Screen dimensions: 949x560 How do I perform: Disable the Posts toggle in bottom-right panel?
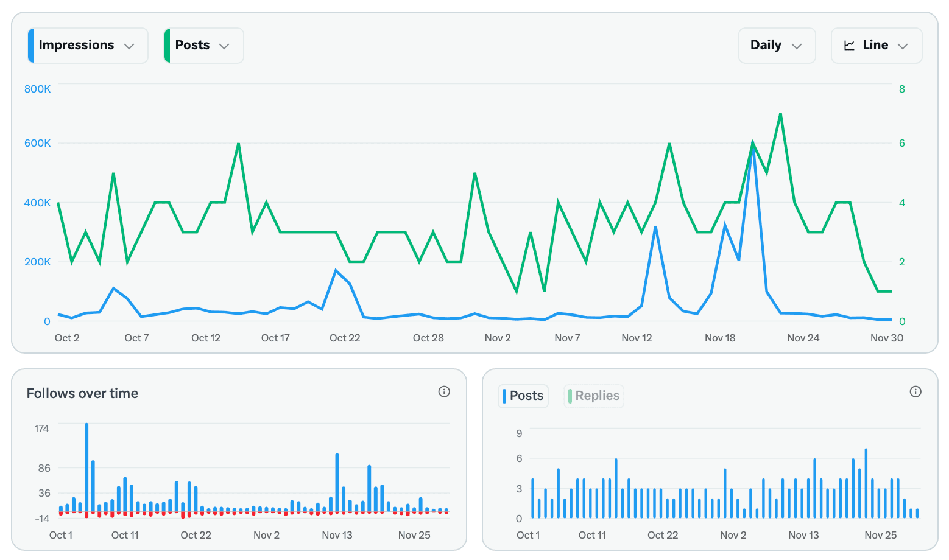(523, 396)
